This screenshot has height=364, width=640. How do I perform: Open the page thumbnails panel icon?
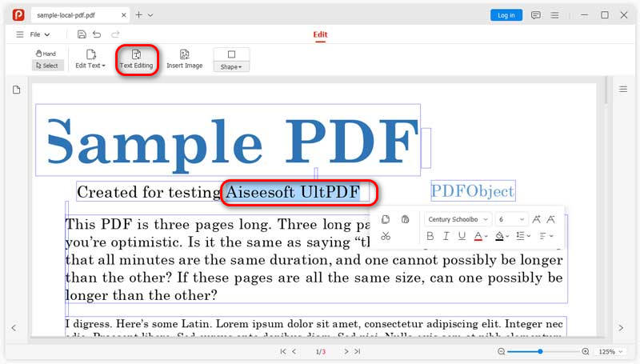pos(16,90)
